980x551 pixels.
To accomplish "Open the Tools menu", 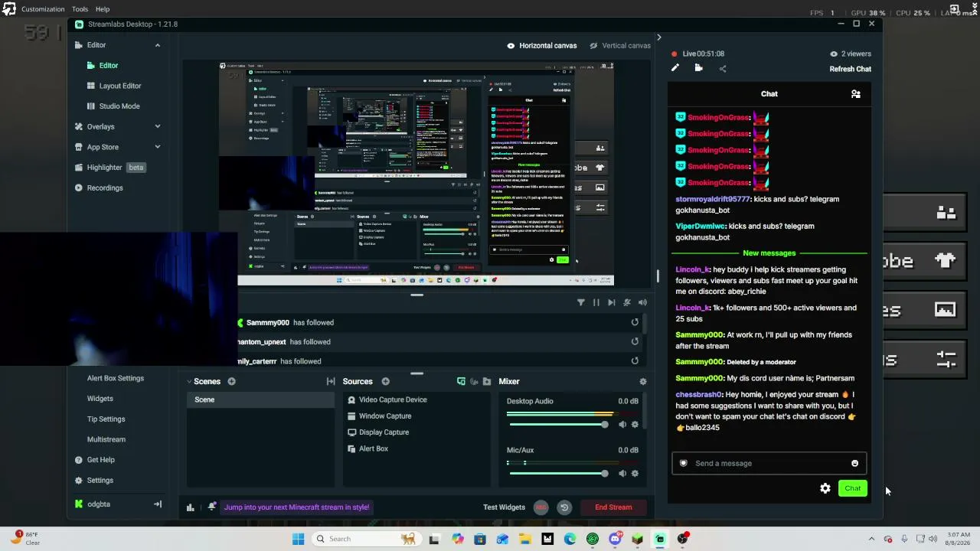I will (80, 9).
